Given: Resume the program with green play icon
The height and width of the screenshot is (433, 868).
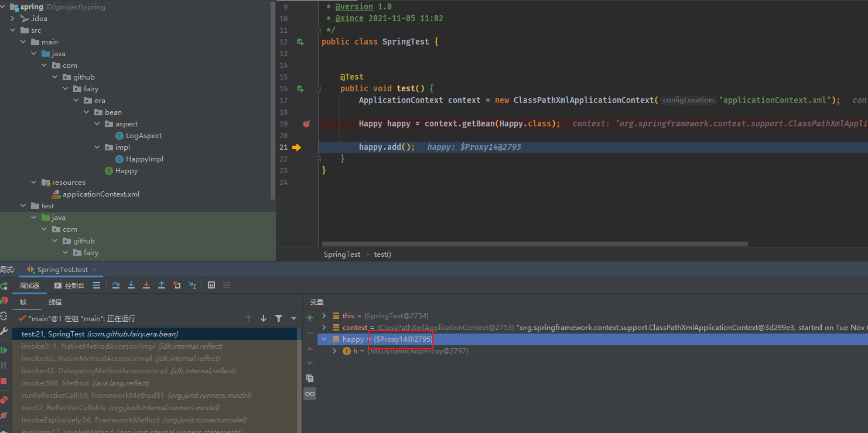Looking at the screenshot, I should tap(4, 350).
